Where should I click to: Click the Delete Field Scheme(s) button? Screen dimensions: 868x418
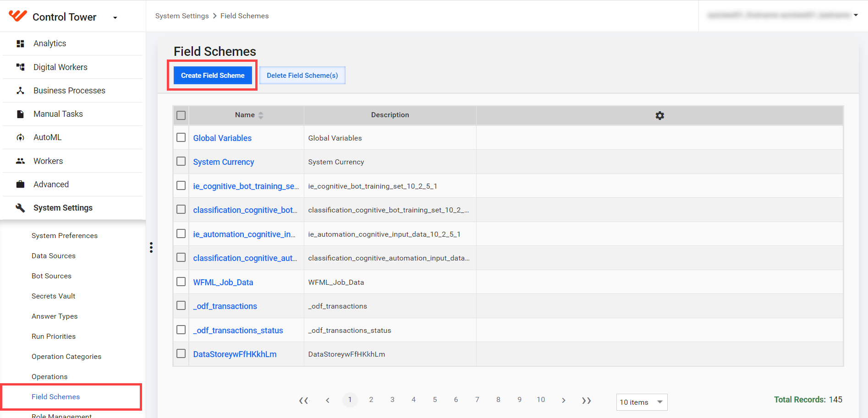[x=302, y=76]
